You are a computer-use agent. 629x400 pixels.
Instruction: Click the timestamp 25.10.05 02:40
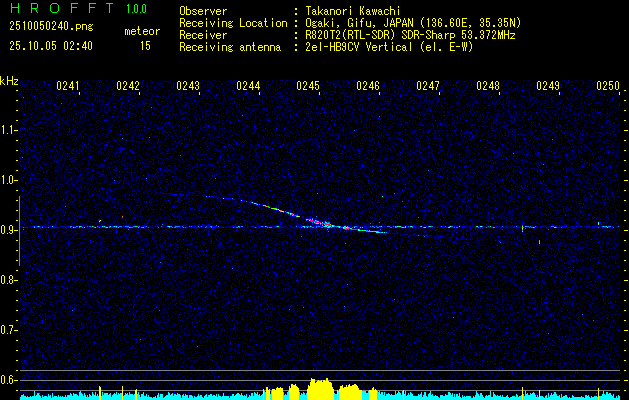51,46
